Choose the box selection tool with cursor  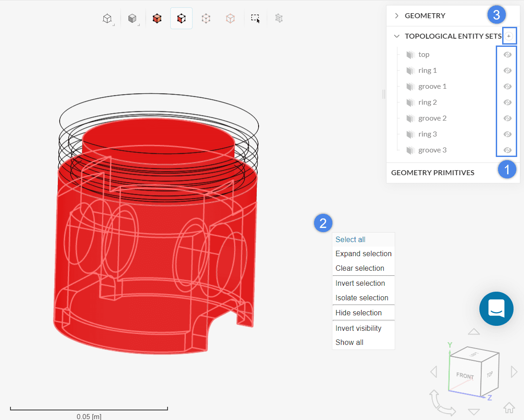(x=255, y=19)
